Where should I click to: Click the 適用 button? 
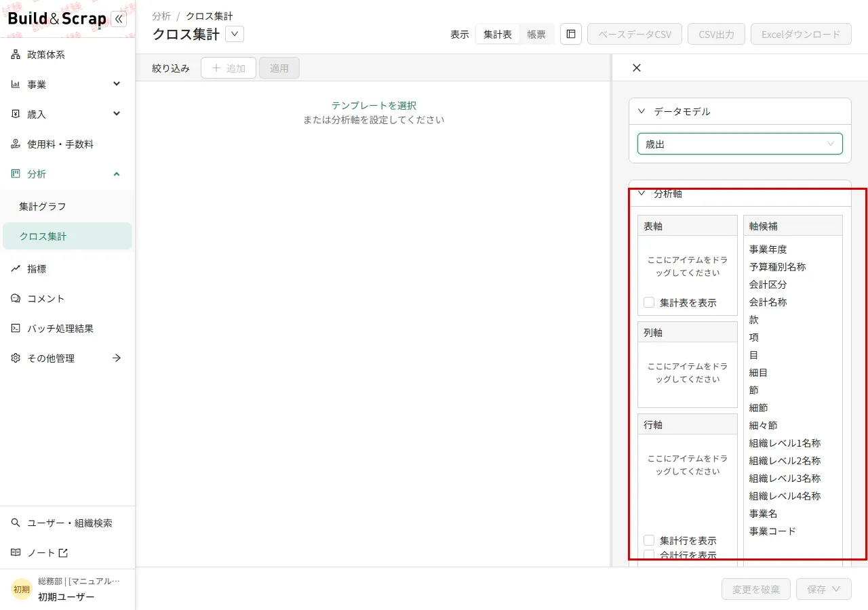coord(279,68)
